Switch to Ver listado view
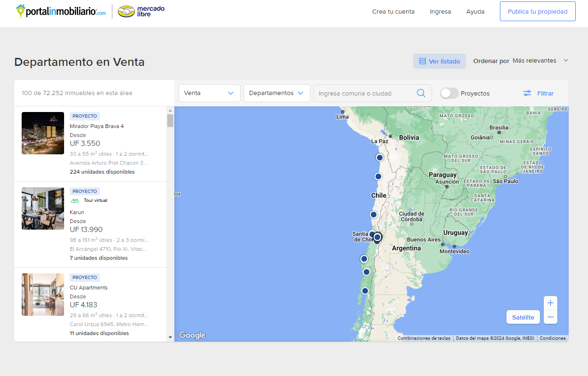 point(439,61)
